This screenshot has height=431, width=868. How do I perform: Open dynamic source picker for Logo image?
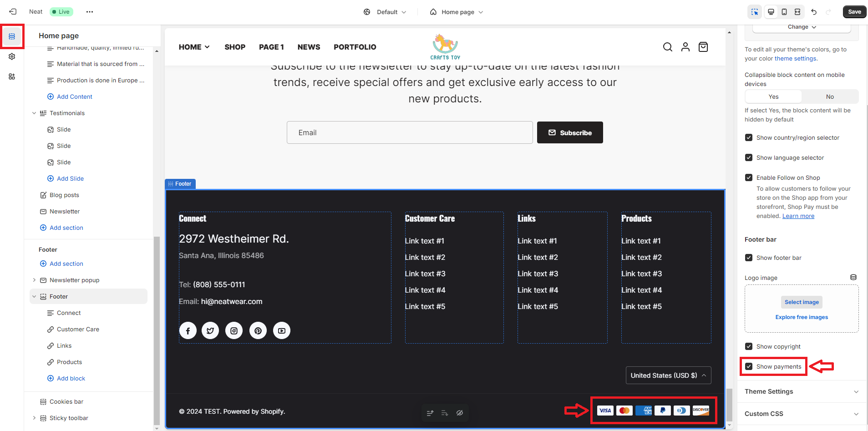click(x=853, y=277)
